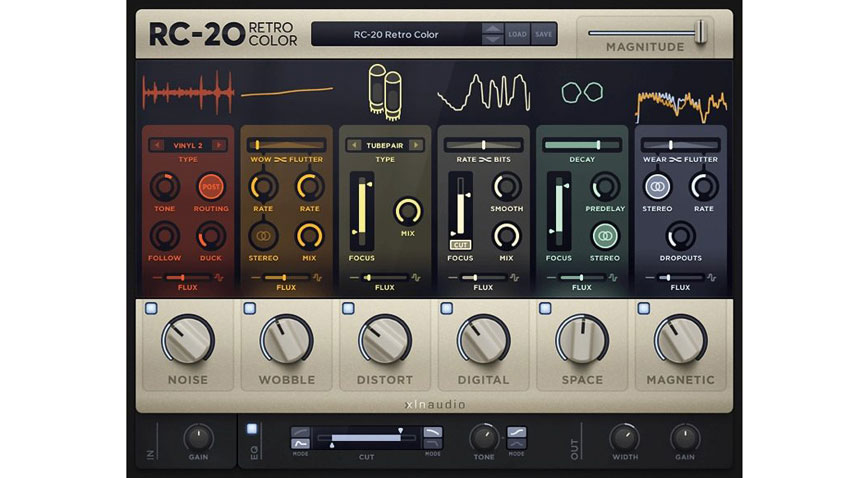This screenshot has height=478, width=850.
Task: Toggle the Magnetic STEREO button
Action: [658, 187]
